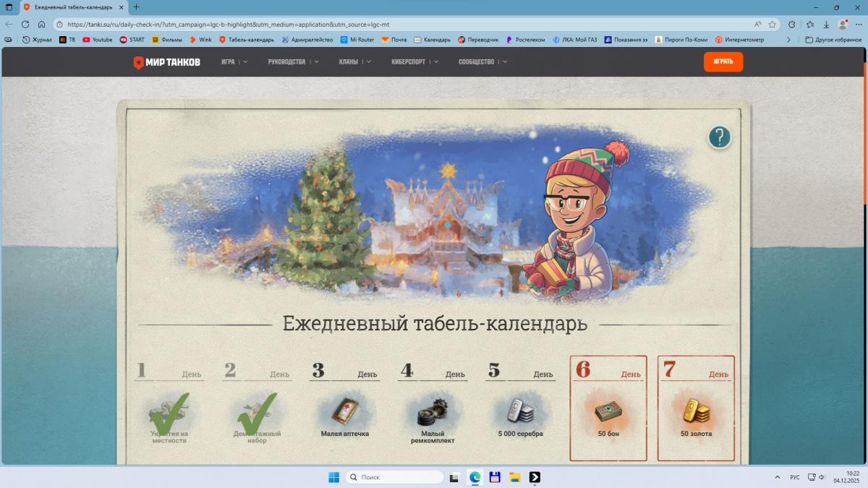Switch input language РУС in tray
Image resolution: width=868 pixels, height=488 pixels.
point(794,477)
